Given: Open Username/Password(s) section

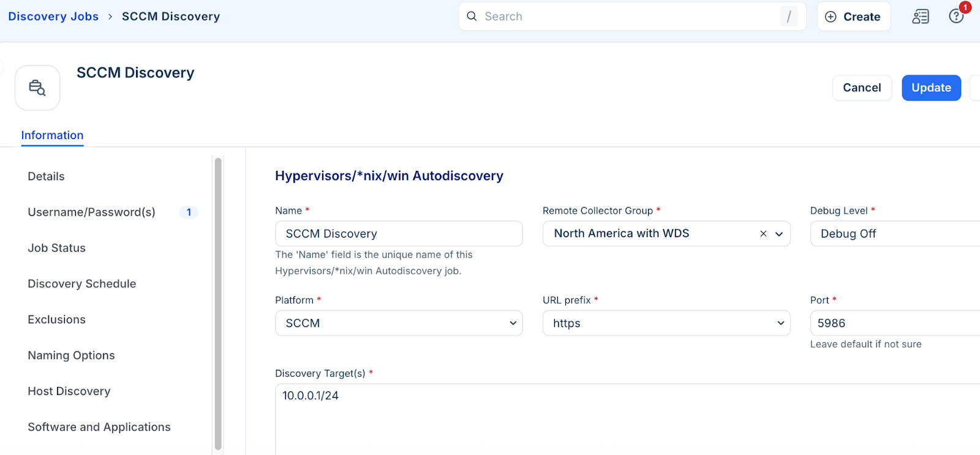Looking at the screenshot, I should coord(91,212).
